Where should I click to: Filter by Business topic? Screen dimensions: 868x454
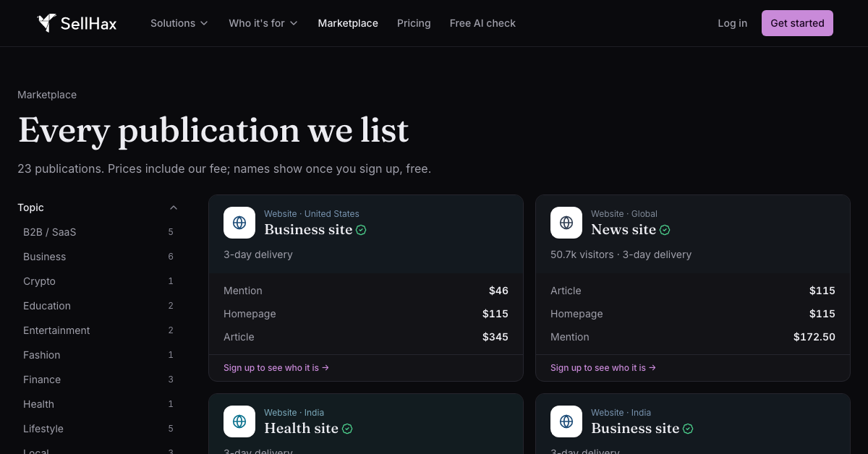[x=98, y=257]
